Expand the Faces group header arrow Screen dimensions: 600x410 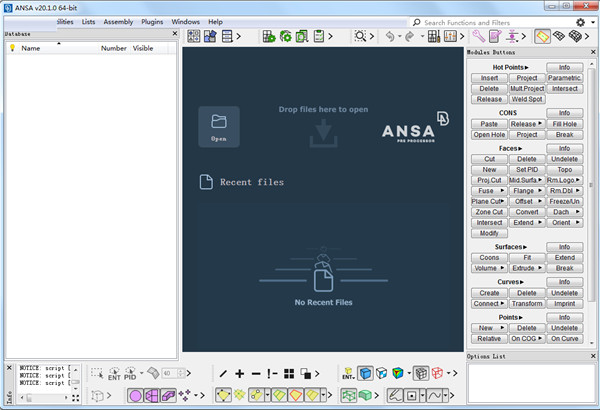520,149
